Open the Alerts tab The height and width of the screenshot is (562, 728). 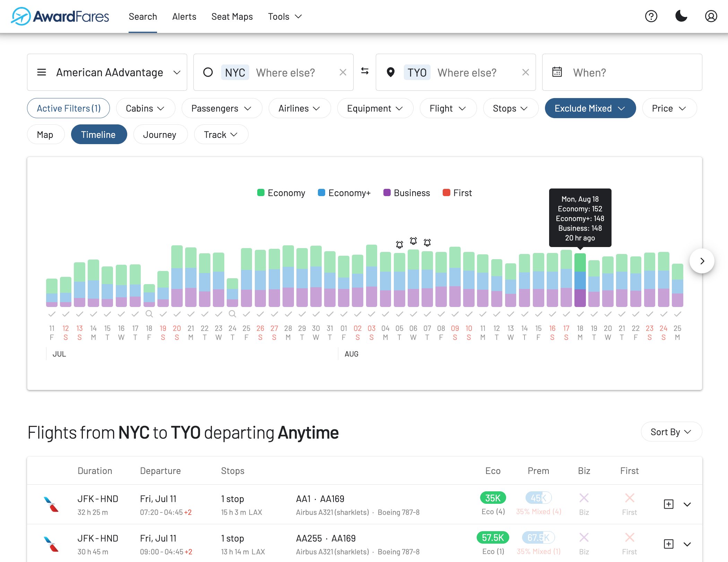click(x=184, y=17)
